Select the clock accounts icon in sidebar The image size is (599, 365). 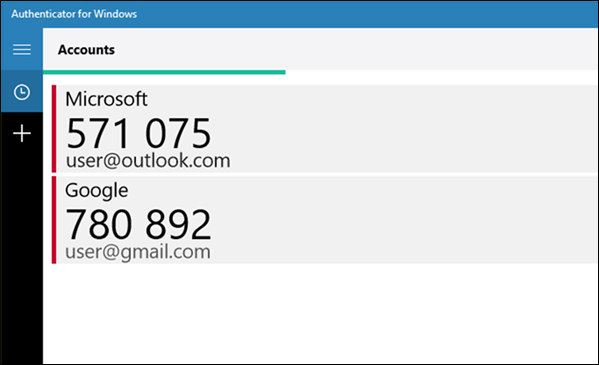coord(22,92)
